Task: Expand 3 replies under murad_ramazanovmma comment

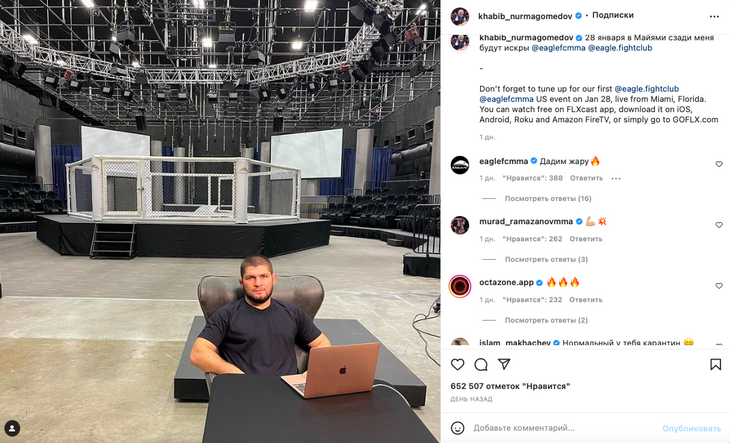Action: coord(546,260)
